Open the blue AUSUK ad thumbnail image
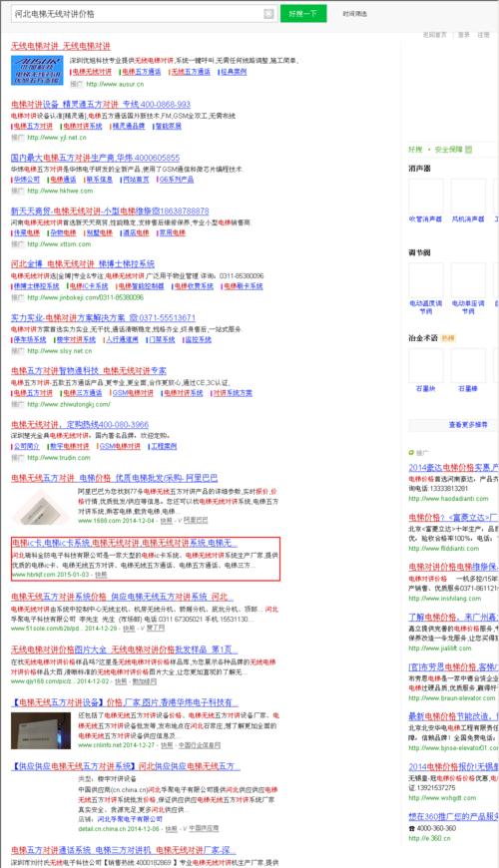This screenshot has height=868, width=499. (x=37, y=70)
